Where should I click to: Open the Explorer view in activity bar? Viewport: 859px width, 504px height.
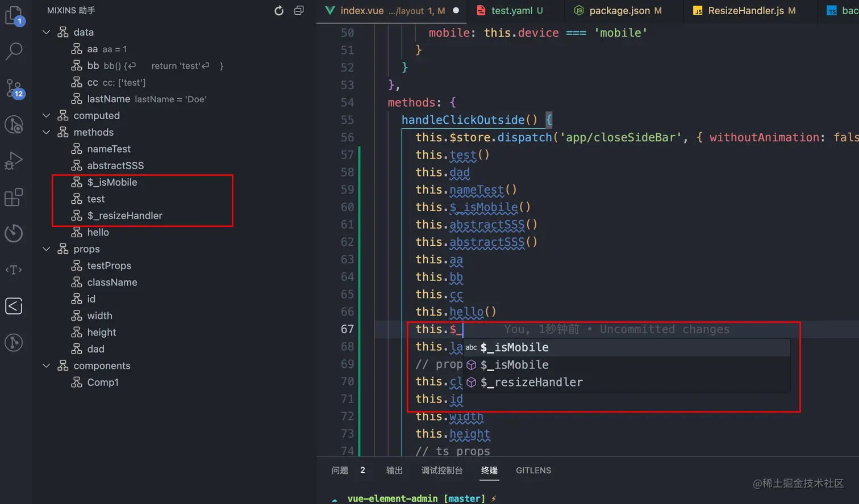pyautogui.click(x=14, y=15)
